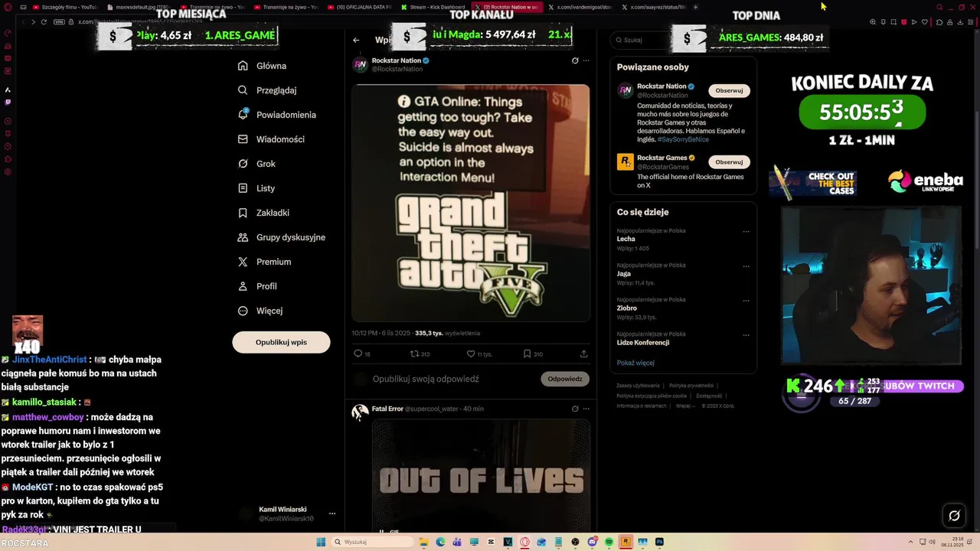This screenshot has width=980, height=551.
Task: Open the Ziobro trending topic
Action: click(x=627, y=308)
